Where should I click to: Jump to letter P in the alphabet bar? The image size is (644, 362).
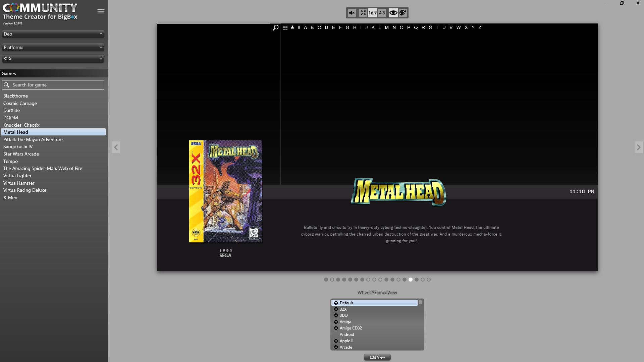pos(409,27)
